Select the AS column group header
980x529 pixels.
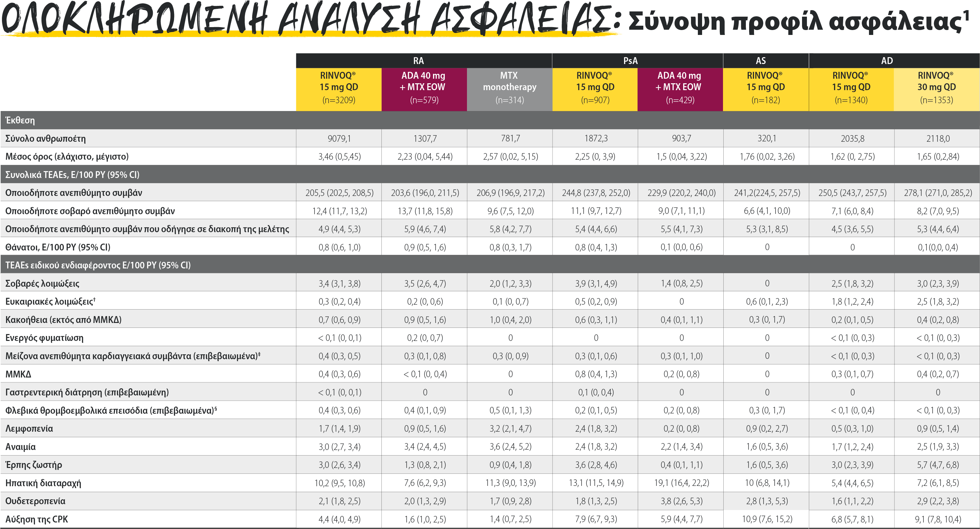tap(761, 61)
